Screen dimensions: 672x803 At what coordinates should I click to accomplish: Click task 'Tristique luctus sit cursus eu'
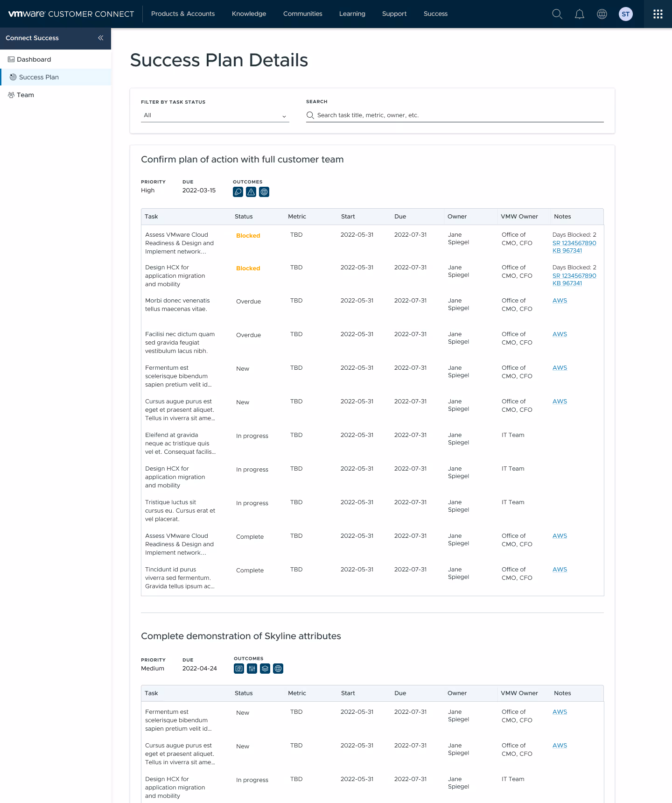tap(180, 511)
